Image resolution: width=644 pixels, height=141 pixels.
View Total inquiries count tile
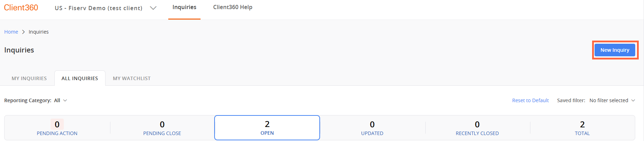[x=582, y=128]
